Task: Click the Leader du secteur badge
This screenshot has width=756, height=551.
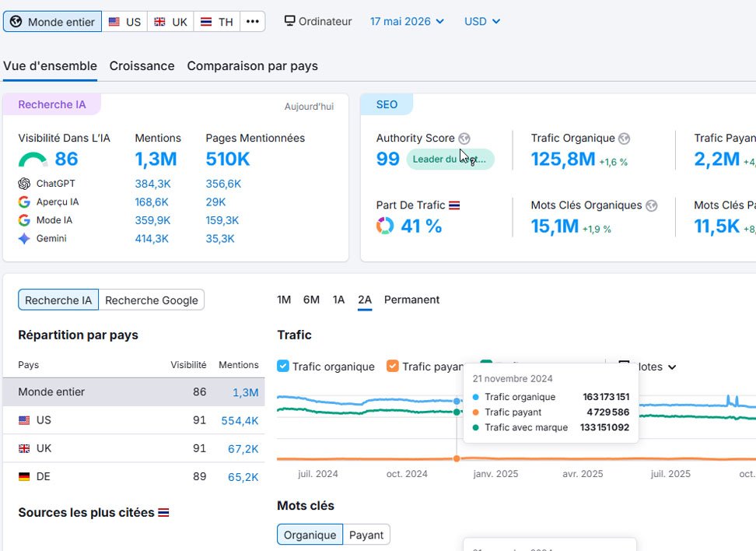Action: pos(450,160)
